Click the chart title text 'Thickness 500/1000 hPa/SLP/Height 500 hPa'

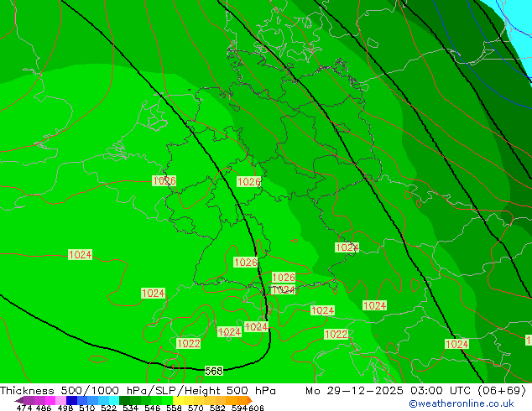point(138,391)
